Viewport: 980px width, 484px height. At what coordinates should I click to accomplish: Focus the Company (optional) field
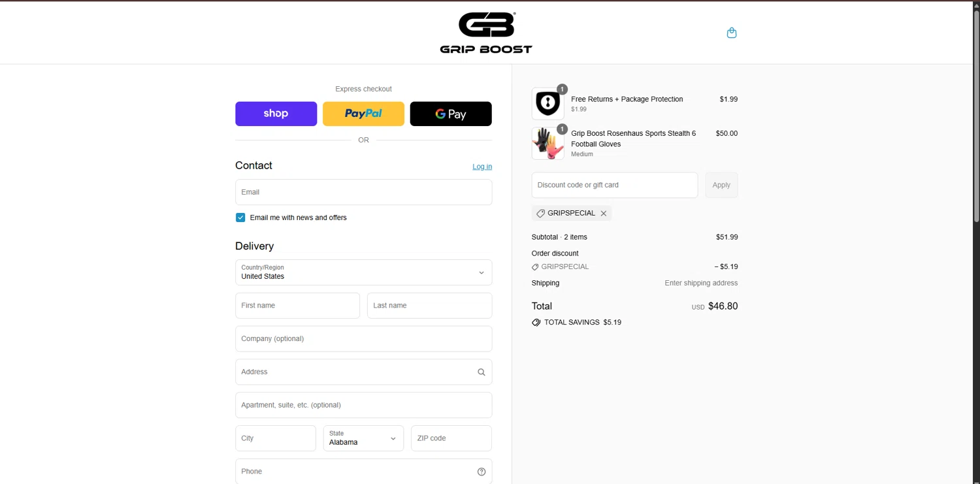[x=363, y=339]
